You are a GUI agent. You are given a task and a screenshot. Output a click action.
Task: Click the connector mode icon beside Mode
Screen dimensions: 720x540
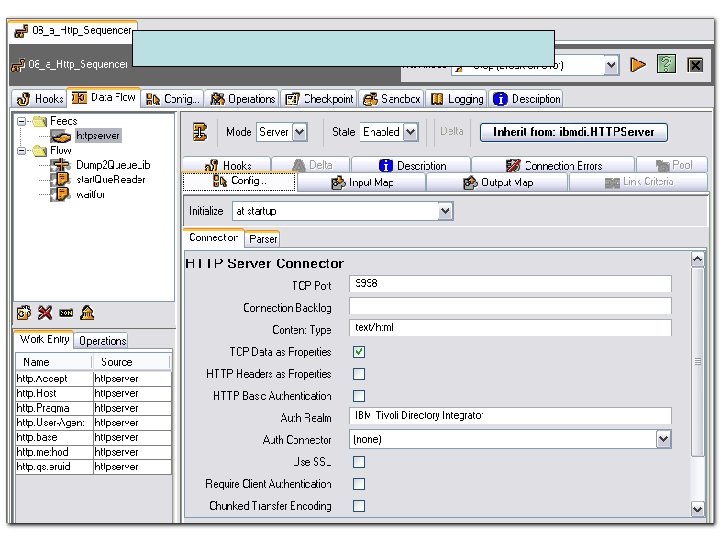click(x=200, y=132)
